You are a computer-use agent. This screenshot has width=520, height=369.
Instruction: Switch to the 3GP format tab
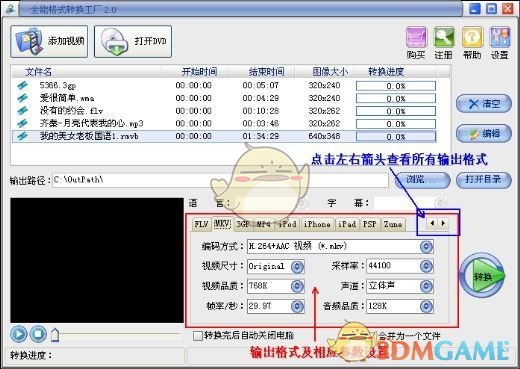coord(243,224)
